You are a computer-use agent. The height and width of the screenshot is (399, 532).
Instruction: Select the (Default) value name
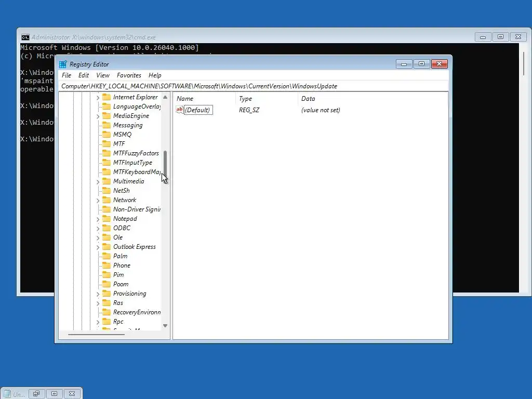click(x=198, y=110)
